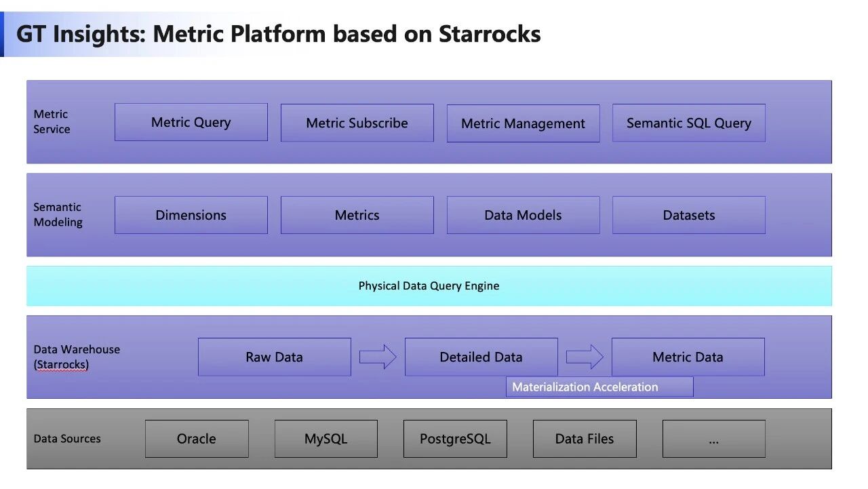Screen dimensions: 868x489
Task: Select the Datasets box
Action: point(688,215)
